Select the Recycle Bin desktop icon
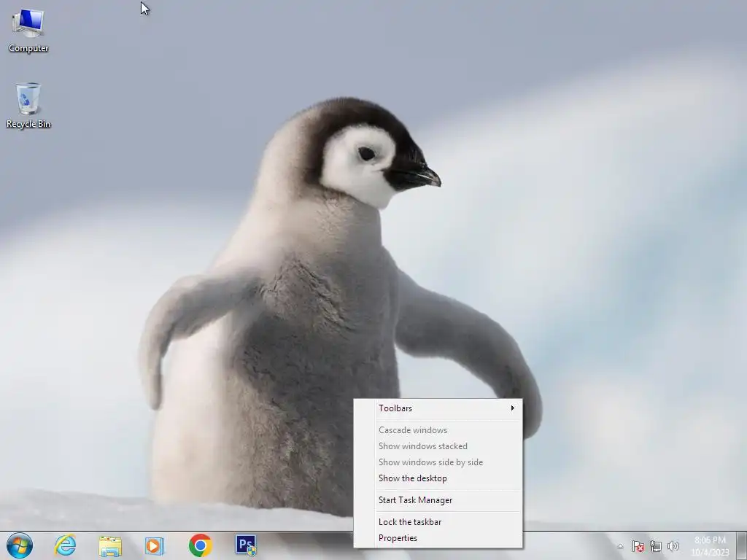747x560 pixels. [x=28, y=106]
